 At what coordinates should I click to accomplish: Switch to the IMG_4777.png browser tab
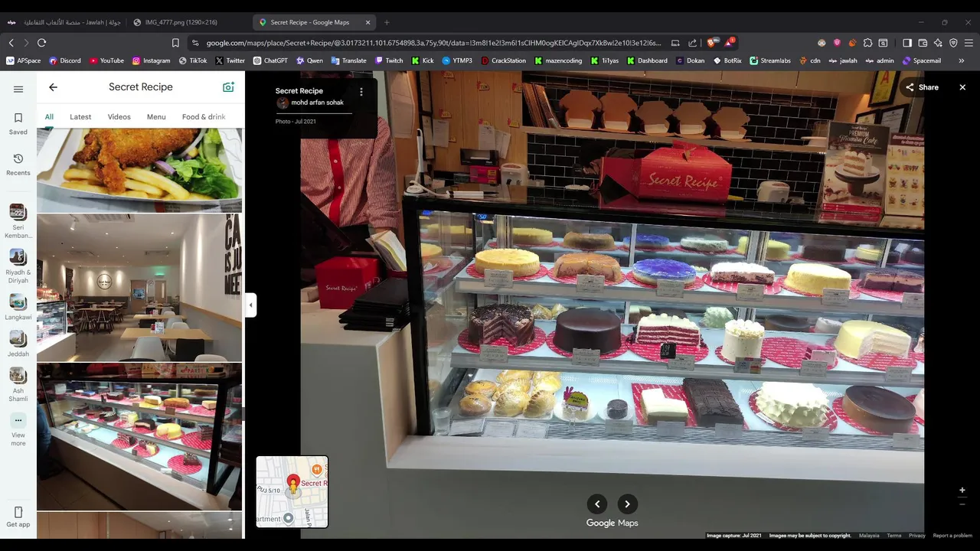185,22
